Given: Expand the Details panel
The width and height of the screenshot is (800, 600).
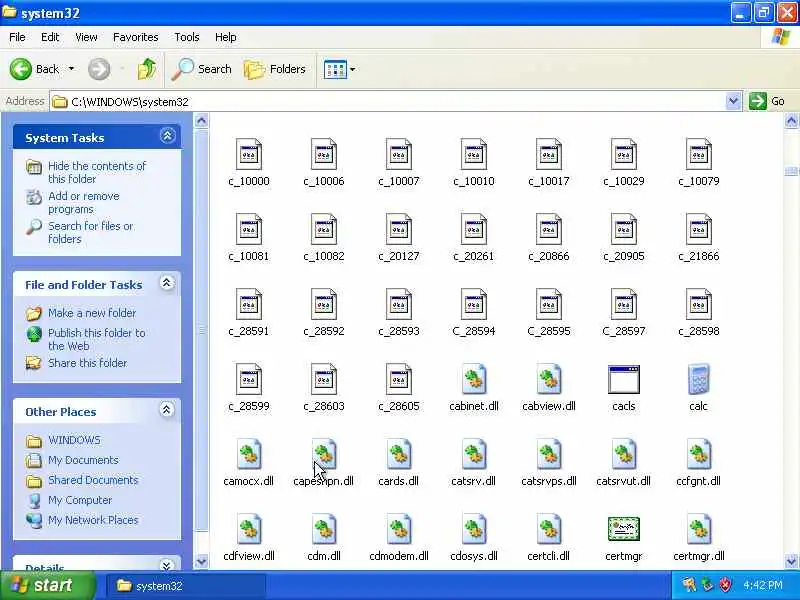Looking at the screenshot, I should (x=167, y=565).
